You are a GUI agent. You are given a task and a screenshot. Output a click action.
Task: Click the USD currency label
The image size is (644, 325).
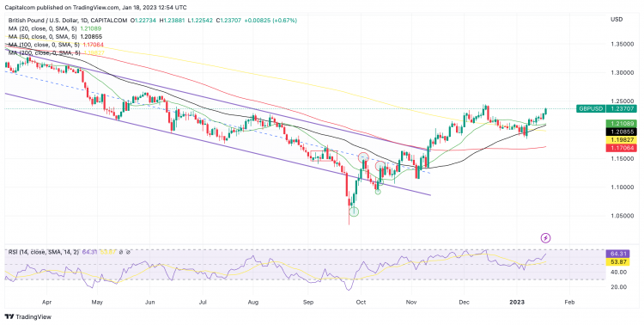617,19
